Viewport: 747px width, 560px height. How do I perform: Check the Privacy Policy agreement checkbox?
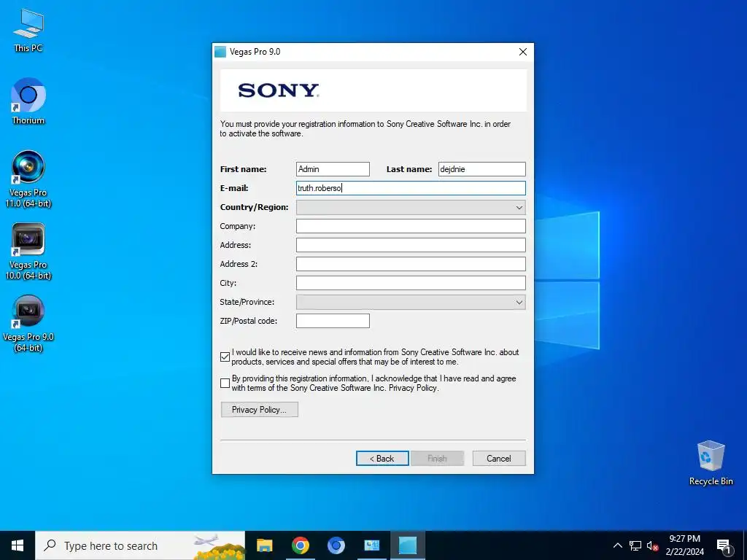[x=225, y=383]
